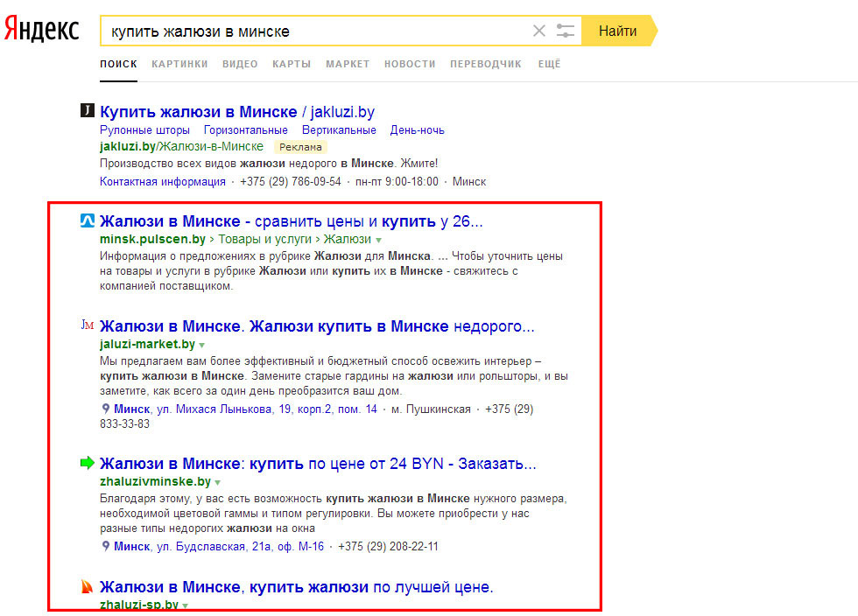The image size is (858, 616).
Task: Click the pulscen.by favicon icon
Action: point(87,220)
